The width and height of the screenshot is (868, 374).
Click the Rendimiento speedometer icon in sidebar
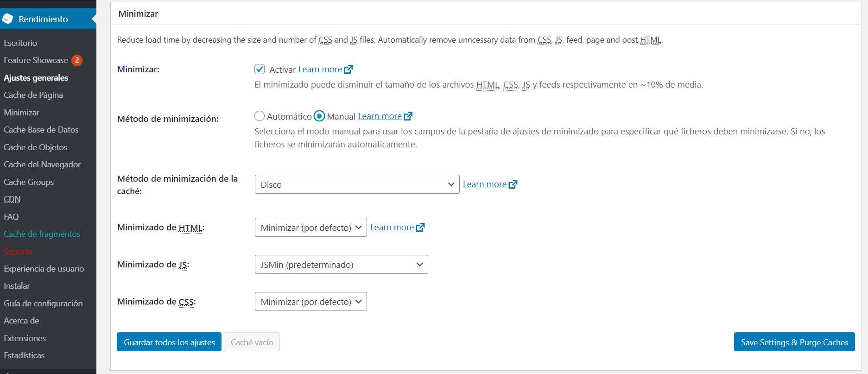[8, 19]
